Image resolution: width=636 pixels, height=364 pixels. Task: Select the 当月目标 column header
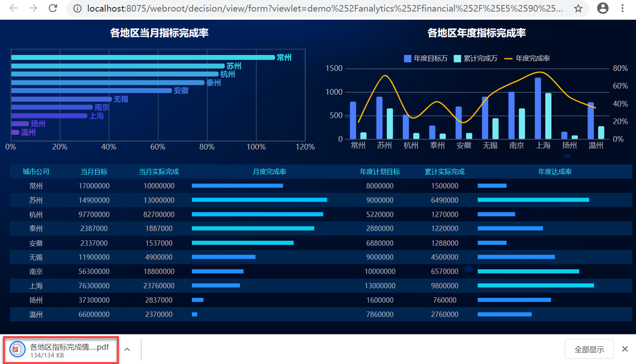pyautogui.click(x=94, y=172)
